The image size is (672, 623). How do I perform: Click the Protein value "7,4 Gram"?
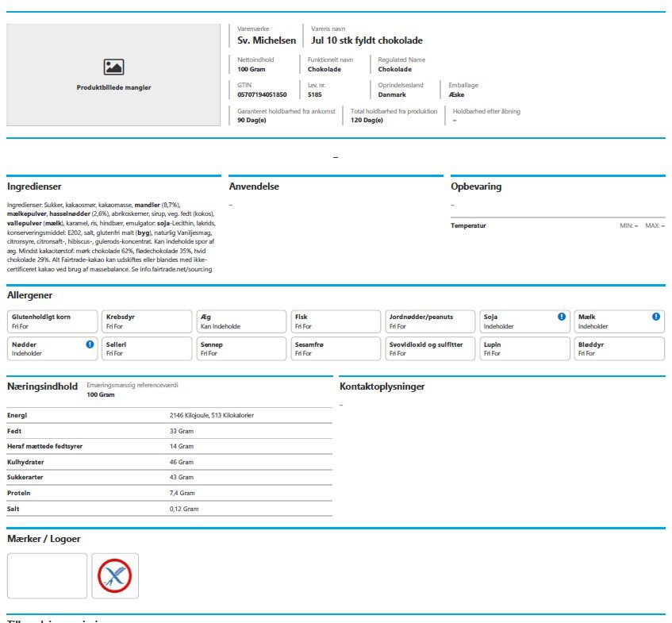pyautogui.click(x=182, y=493)
